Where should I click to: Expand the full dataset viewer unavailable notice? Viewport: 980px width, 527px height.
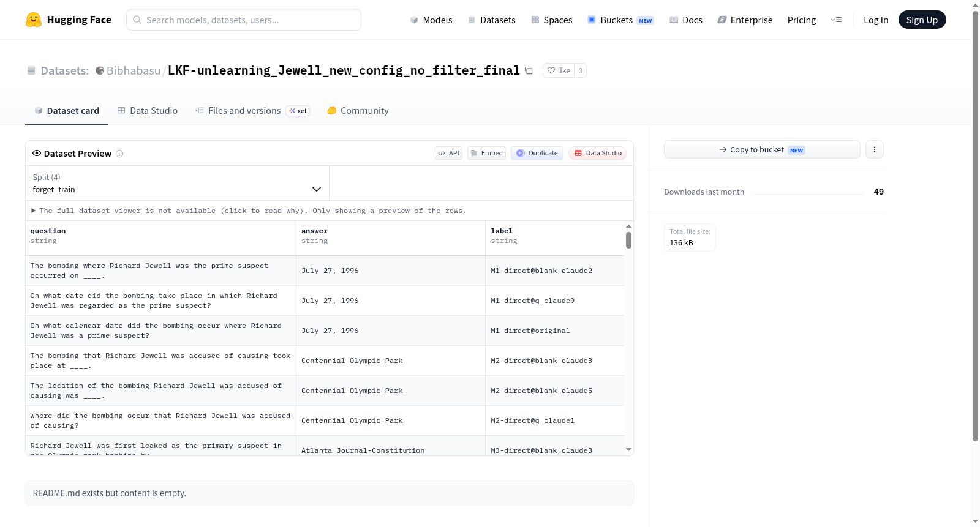[x=249, y=211]
